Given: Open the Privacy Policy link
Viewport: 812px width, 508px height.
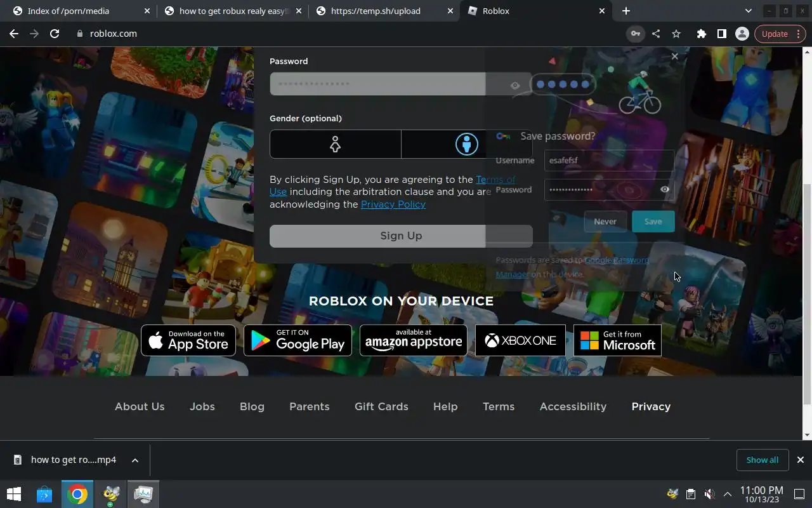Looking at the screenshot, I should click(393, 204).
